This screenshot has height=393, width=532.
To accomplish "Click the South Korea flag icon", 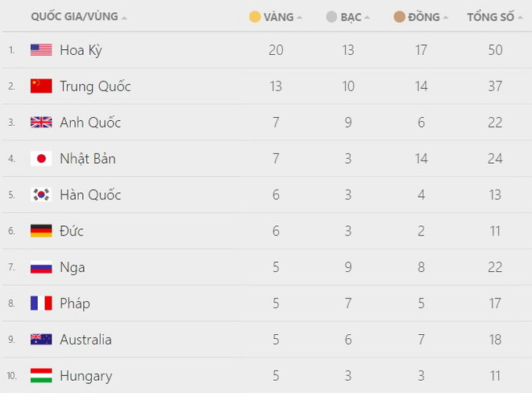I will pos(41,194).
